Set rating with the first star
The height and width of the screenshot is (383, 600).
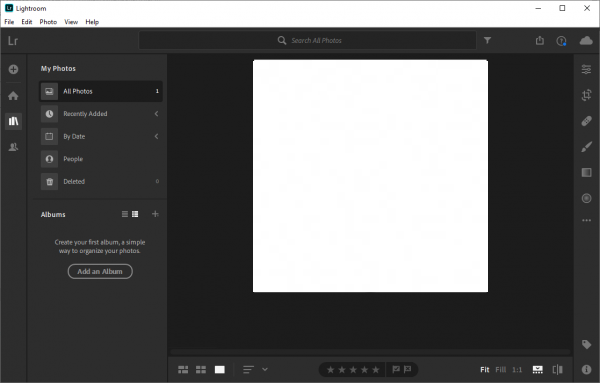coord(331,370)
